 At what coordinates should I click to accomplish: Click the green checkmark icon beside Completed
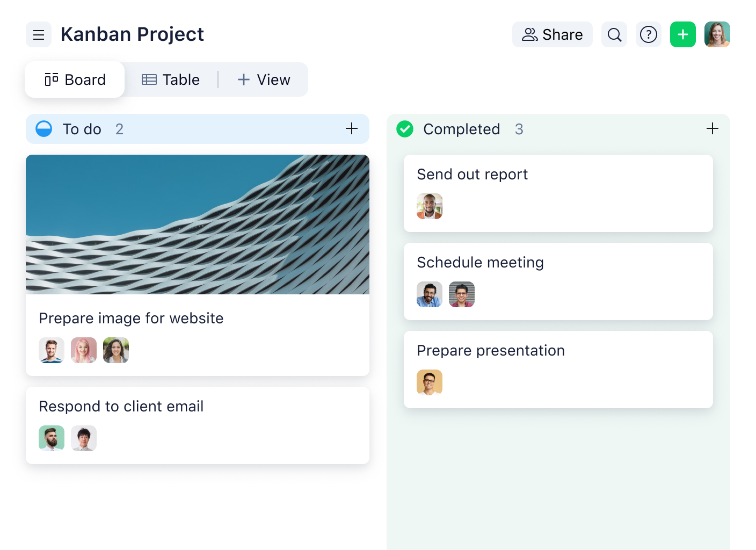405,129
